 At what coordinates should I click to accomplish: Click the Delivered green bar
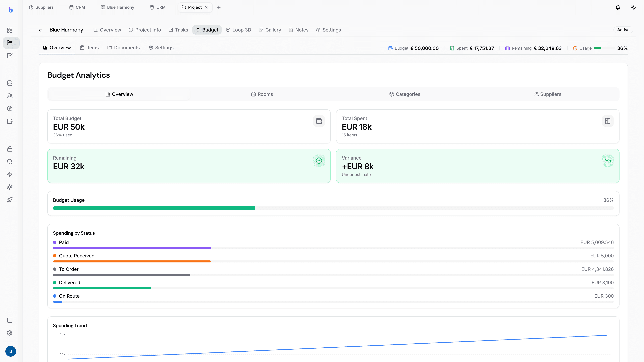pyautogui.click(x=102, y=288)
